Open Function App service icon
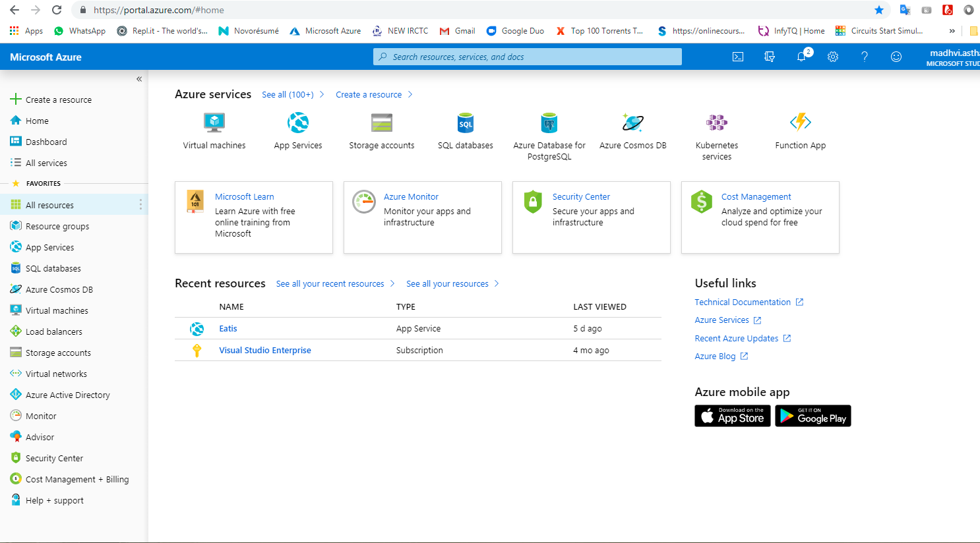 (x=801, y=123)
